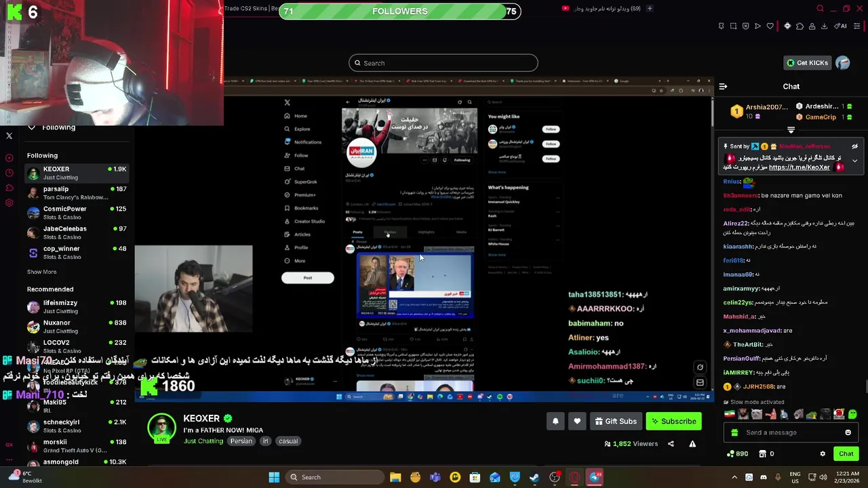Insert the white cat quick emote

(757, 414)
